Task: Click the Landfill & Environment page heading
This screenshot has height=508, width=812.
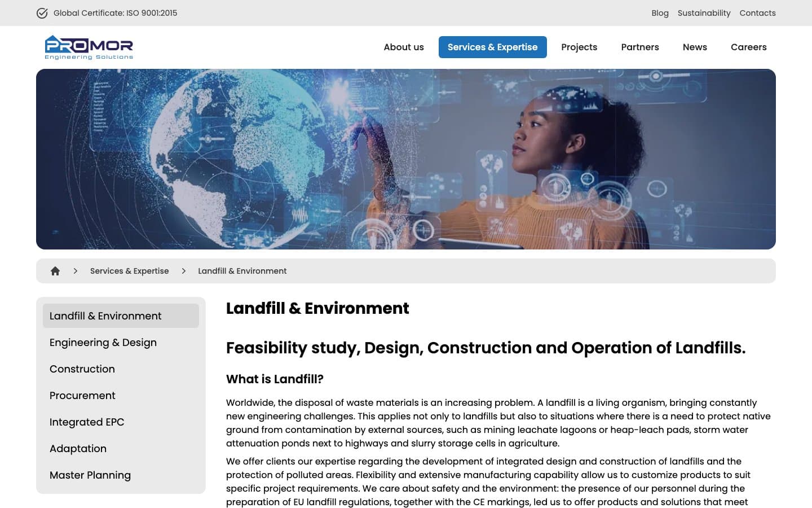Action: pyautogui.click(x=317, y=308)
